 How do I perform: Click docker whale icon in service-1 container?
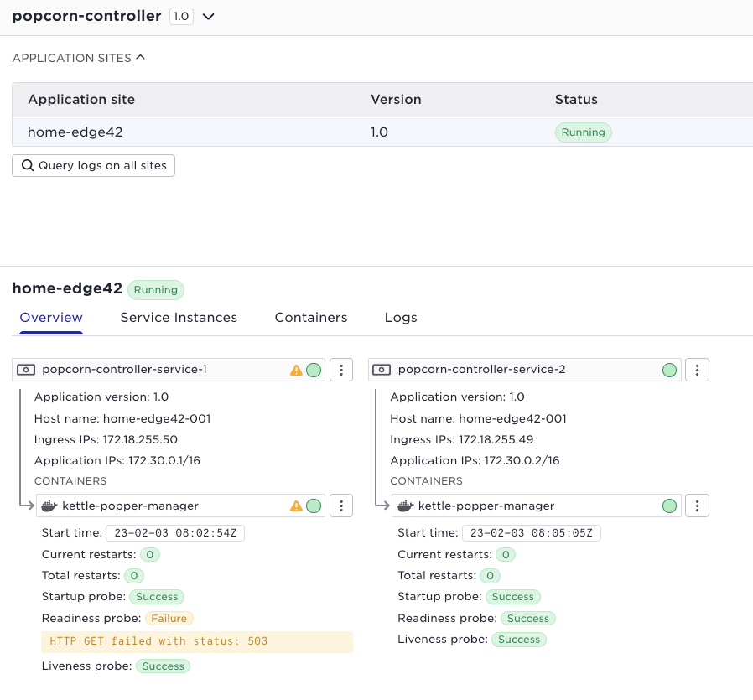tap(49, 506)
